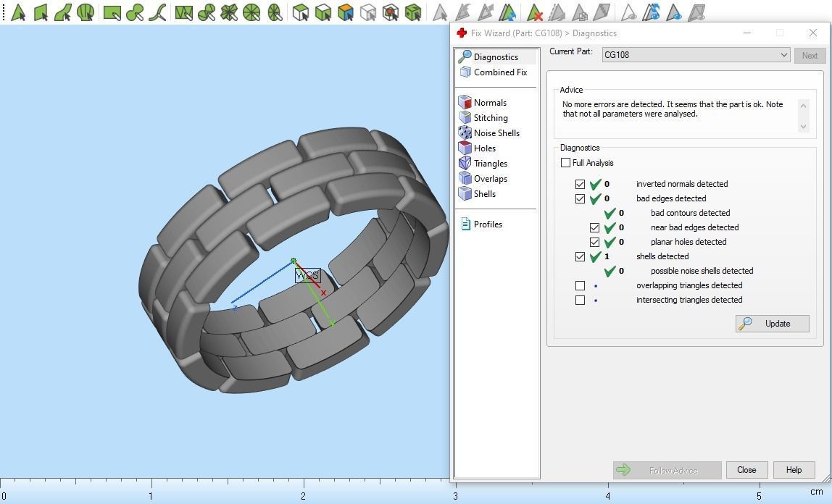Screen dimensions: 832x504
Task: Pick the elliptical wheel marking brush icon
Action: pyautogui.click(x=275, y=12)
